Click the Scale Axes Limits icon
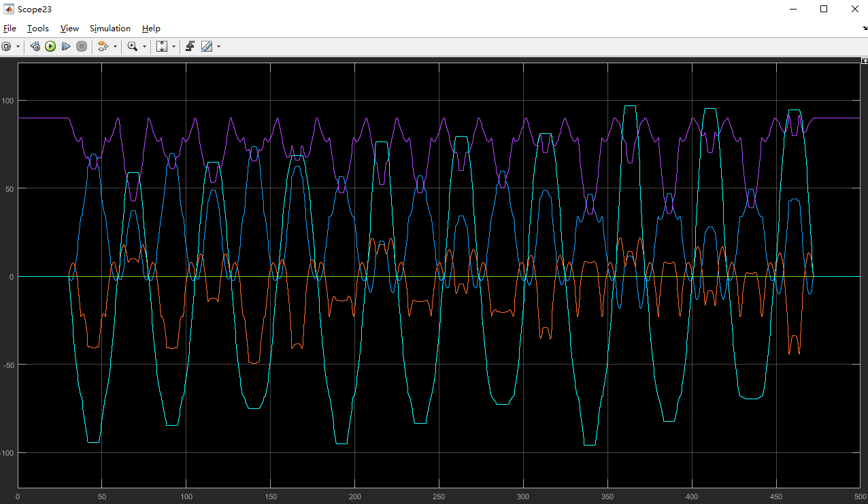Screen dimensions: 868x504 (x=162, y=46)
